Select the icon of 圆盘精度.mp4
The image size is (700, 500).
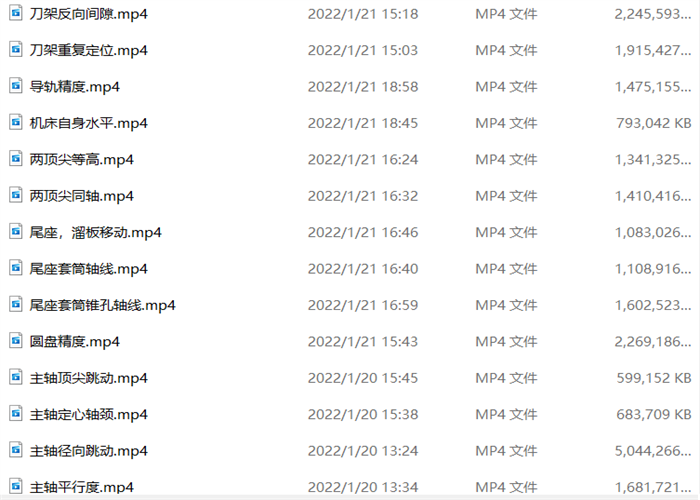16,341
